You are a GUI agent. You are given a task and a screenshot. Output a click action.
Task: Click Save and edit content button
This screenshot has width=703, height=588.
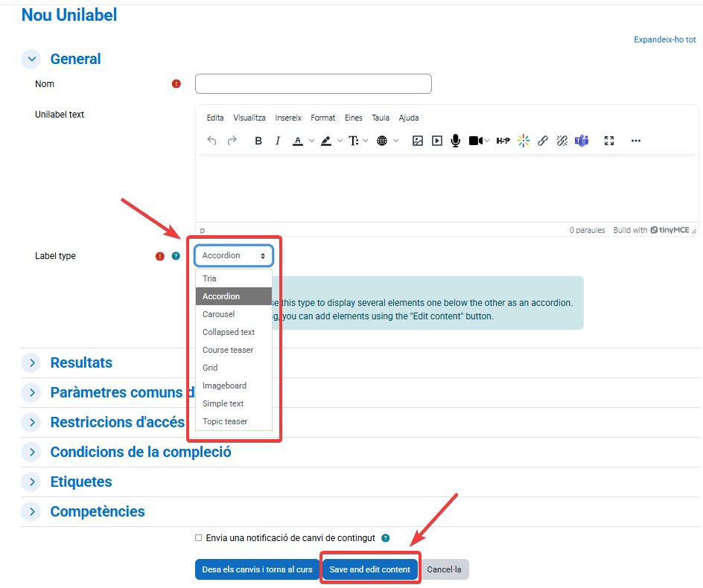[x=370, y=569]
